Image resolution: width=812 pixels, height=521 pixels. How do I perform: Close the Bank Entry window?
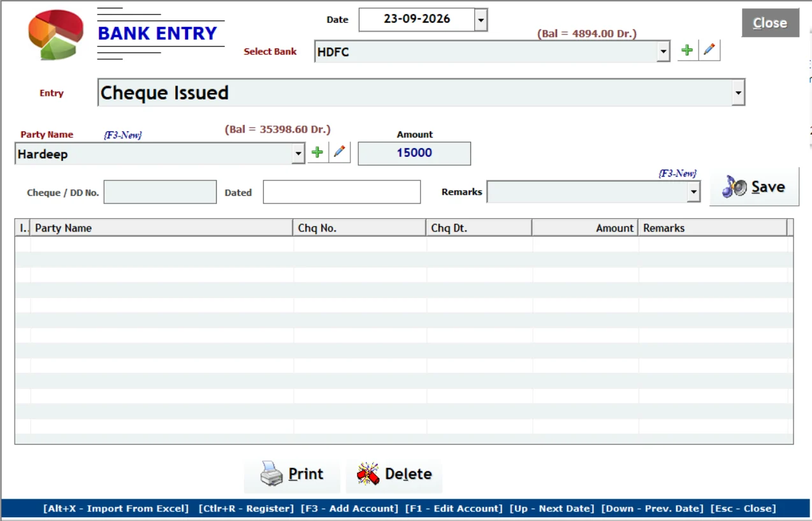(770, 23)
